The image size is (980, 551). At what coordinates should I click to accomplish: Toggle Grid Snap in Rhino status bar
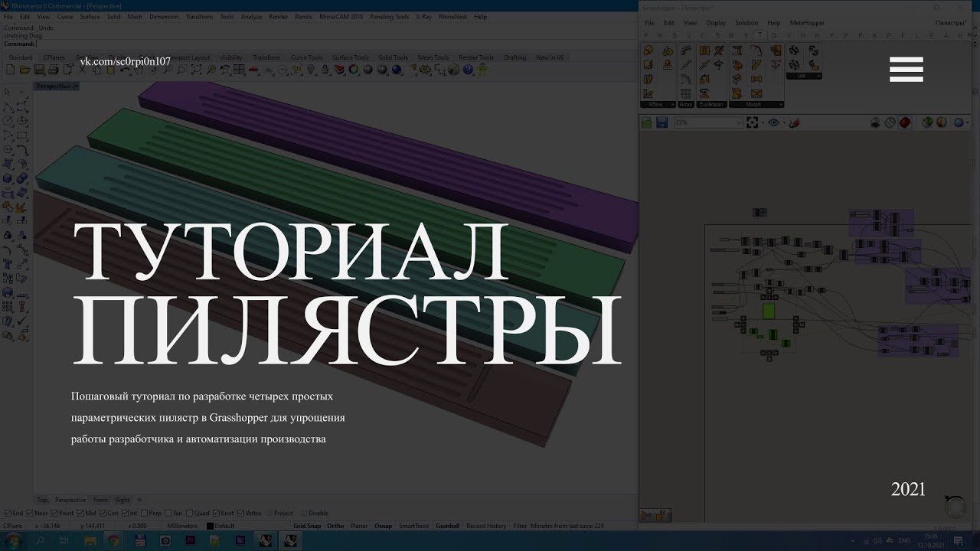point(307,526)
